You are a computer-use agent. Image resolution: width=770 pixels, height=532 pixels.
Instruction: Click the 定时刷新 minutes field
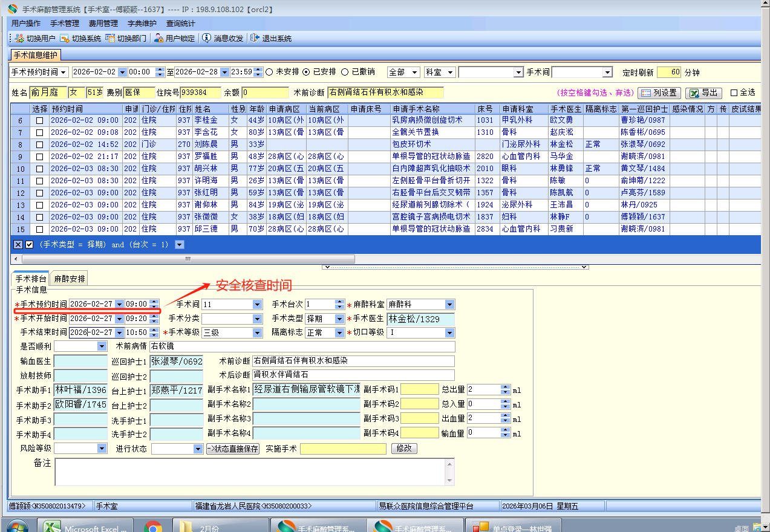670,72
